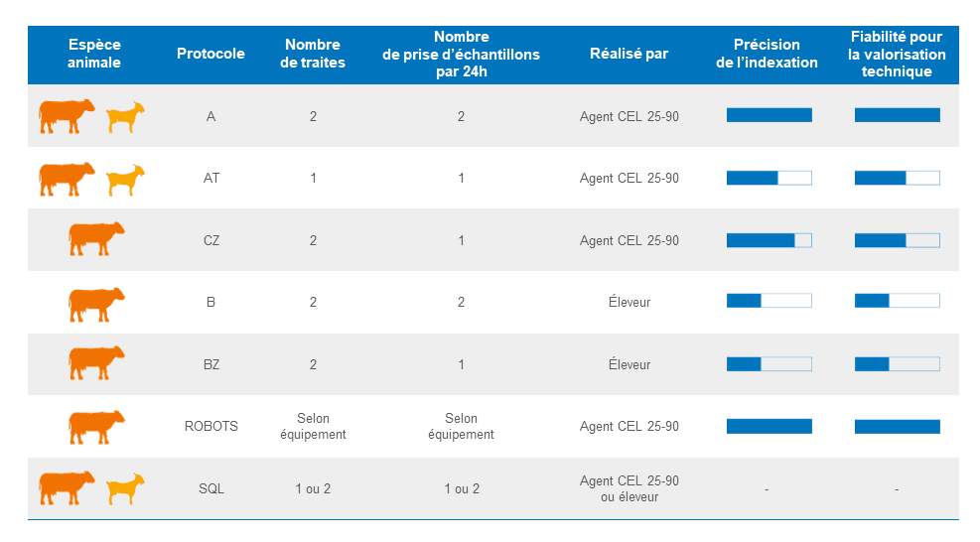This screenshot has height=542, width=980.
Task: Click the Précision bar in BZ row
Action: 769,364
